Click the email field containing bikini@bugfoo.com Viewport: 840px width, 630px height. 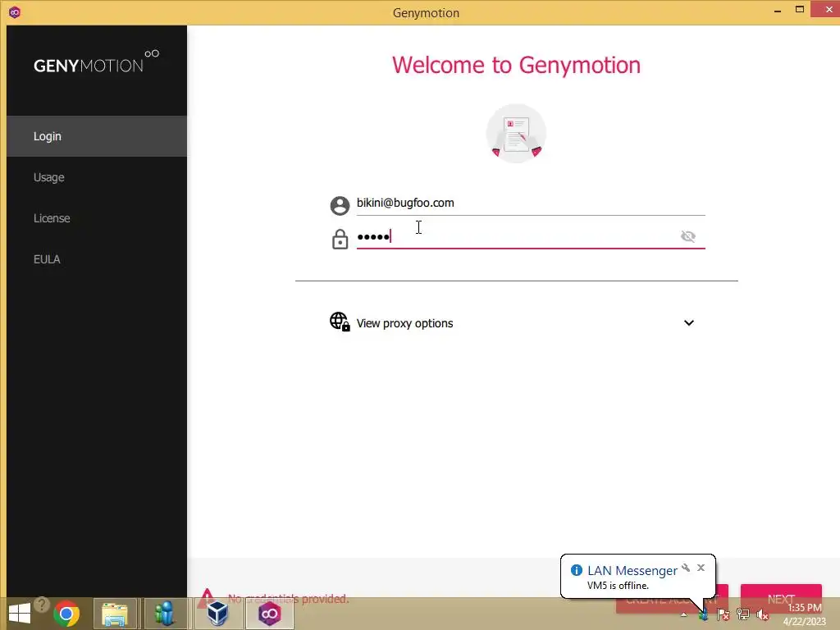[531, 203]
